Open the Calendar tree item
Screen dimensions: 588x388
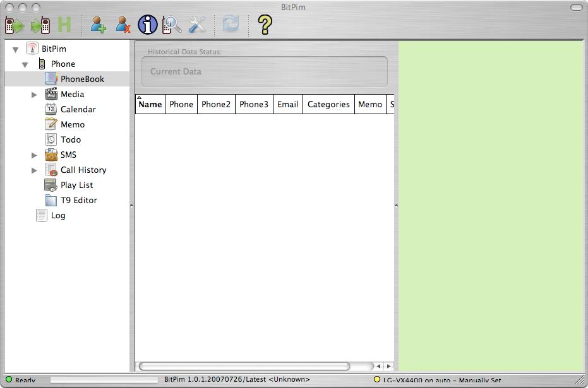[x=78, y=109]
